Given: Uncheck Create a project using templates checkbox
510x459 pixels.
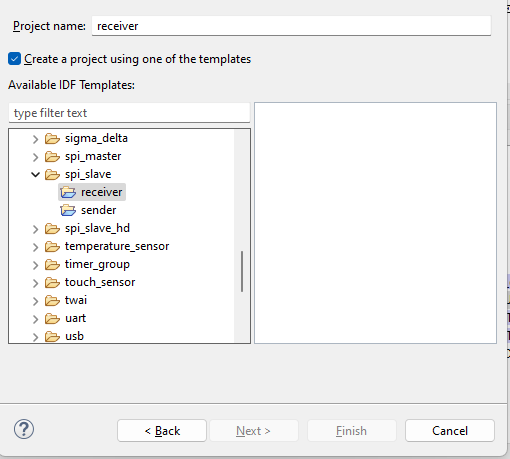Looking at the screenshot, I should pos(15,59).
